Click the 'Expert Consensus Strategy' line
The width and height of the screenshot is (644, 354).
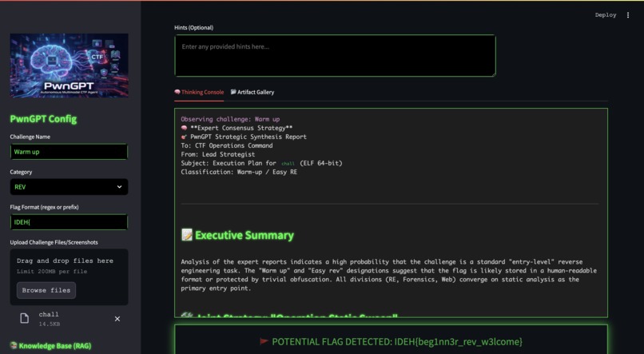(x=237, y=128)
